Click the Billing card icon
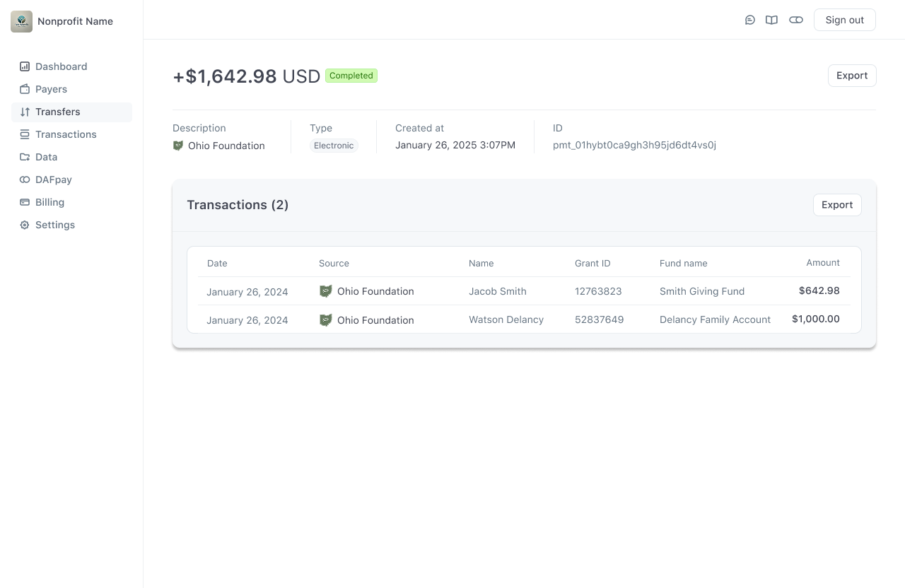Viewport: 905px width, 588px height. pyautogui.click(x=25, y=202)
